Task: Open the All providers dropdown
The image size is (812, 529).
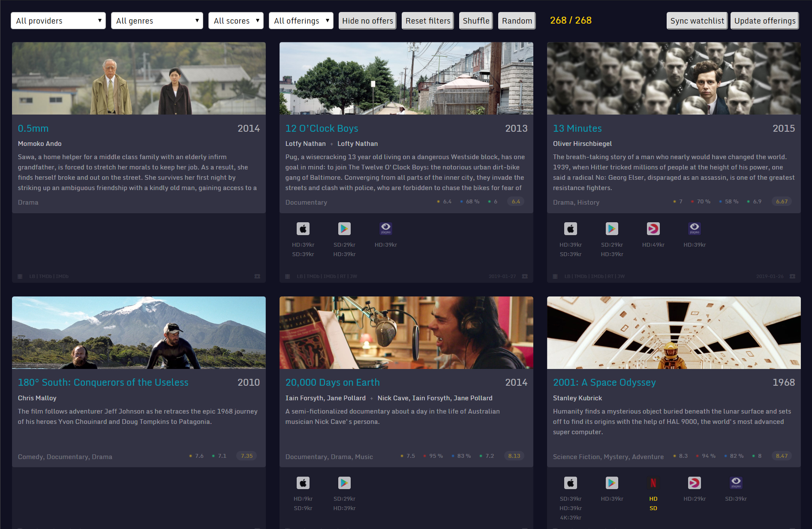Action: coord(58,21)
